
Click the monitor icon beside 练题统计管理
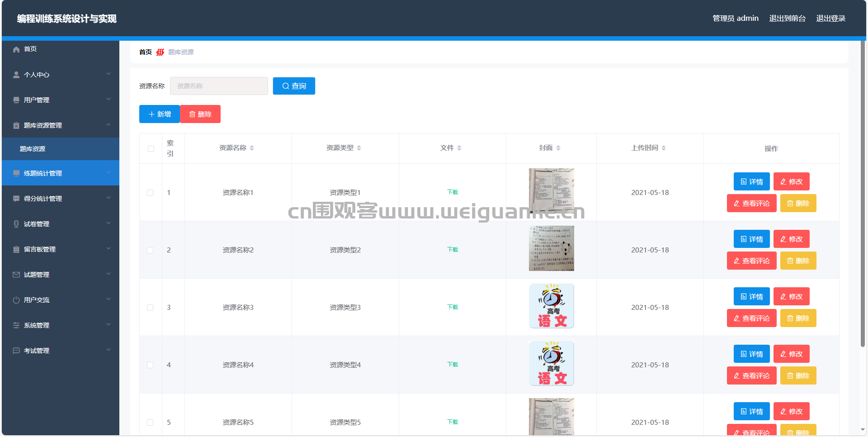(x=16, y=173)
